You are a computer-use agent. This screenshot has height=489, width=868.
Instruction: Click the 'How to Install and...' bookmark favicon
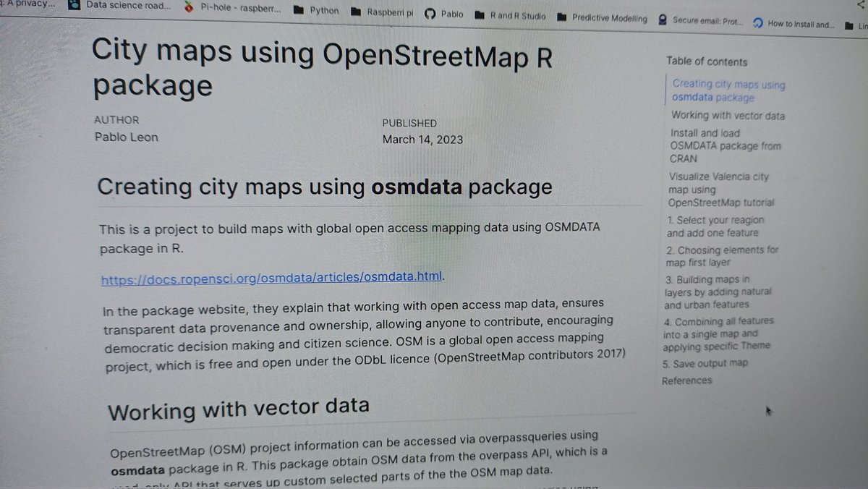757,23
